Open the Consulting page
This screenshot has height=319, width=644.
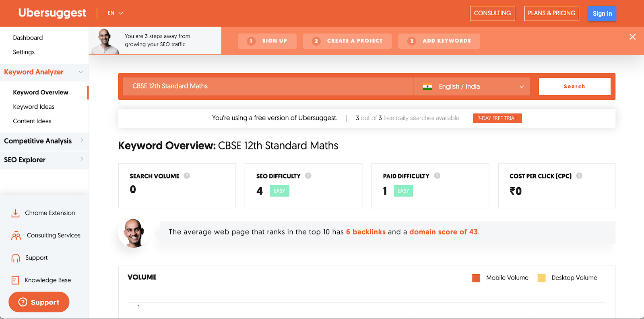click(492, 13)
